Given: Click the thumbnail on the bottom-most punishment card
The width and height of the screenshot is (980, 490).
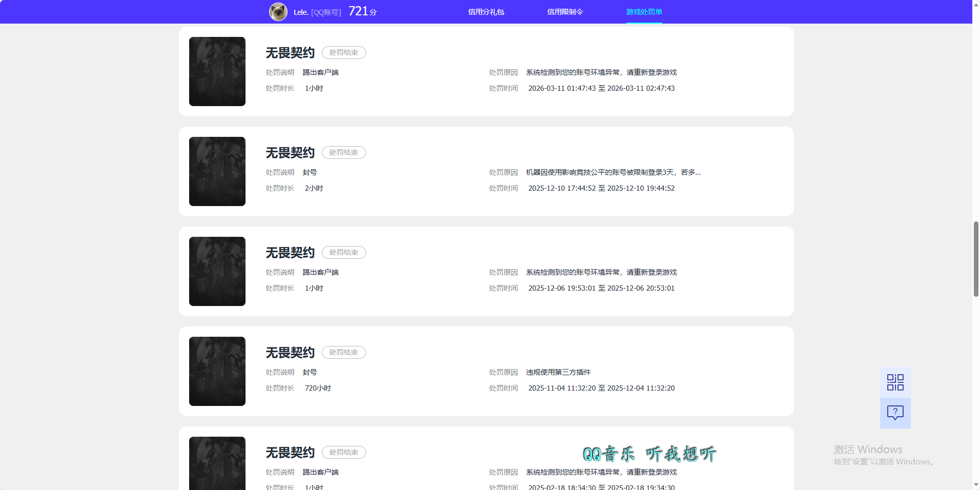Looking at the screenshot, I should tap(217, 463).
